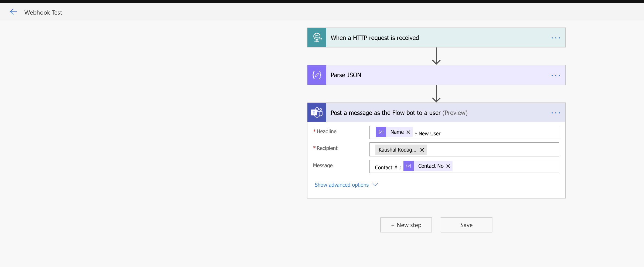Expand Show advanced options

click(346, 185)
